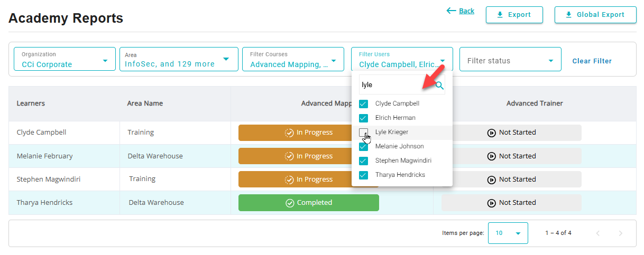Open the Organization dropdown
644x255 pixels.
[x=65, y=59]
